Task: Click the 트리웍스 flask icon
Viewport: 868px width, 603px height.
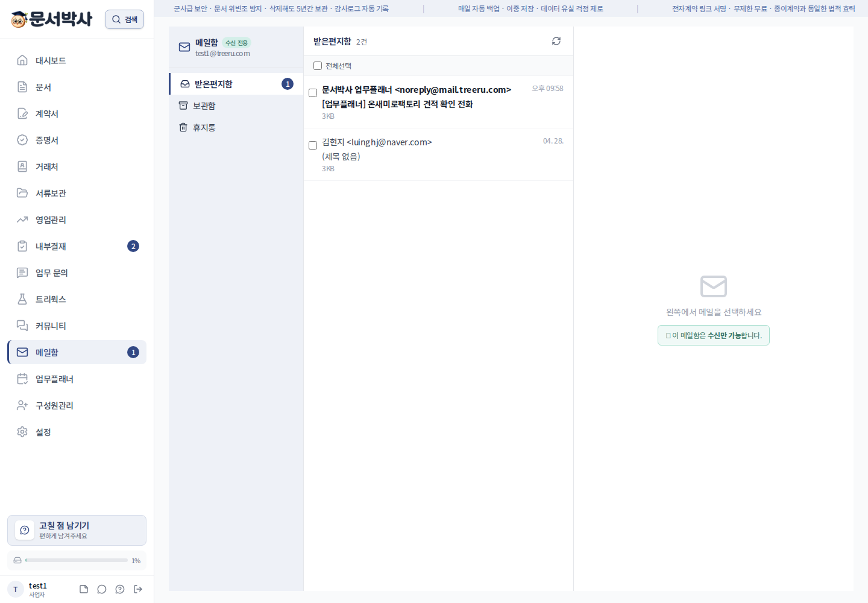Action: [x=22, y=299]
